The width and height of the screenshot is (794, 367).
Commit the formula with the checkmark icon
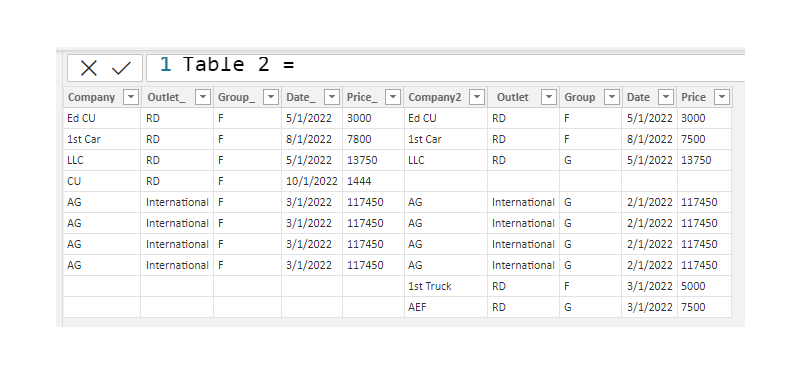coord(122,68)
